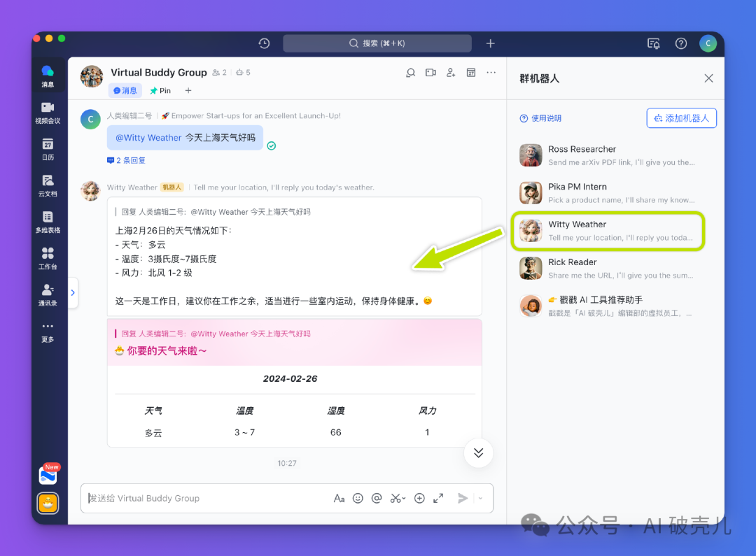Click the 添加机器人 add bot button

(681, 118)
